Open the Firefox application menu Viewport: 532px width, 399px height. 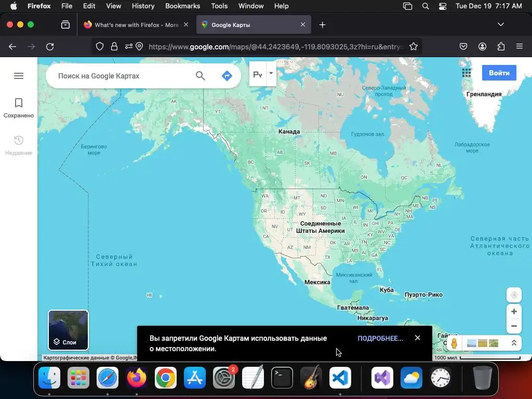click(520, 46)
